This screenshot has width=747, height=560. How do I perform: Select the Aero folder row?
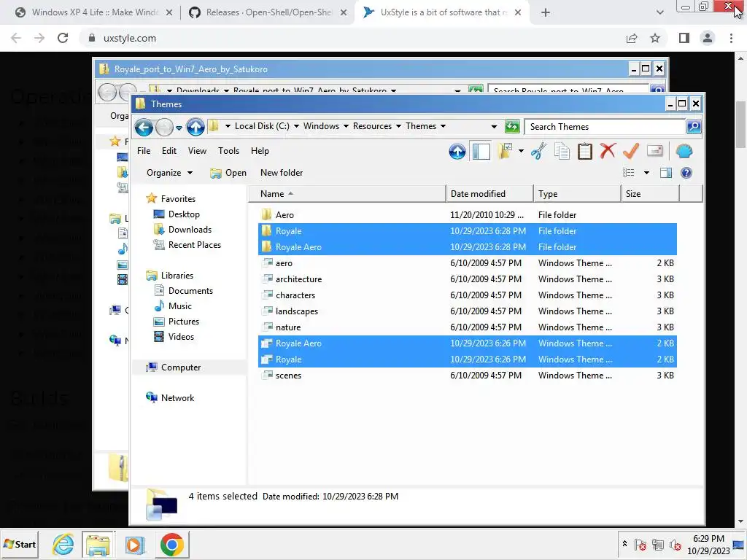click(468, 215)
